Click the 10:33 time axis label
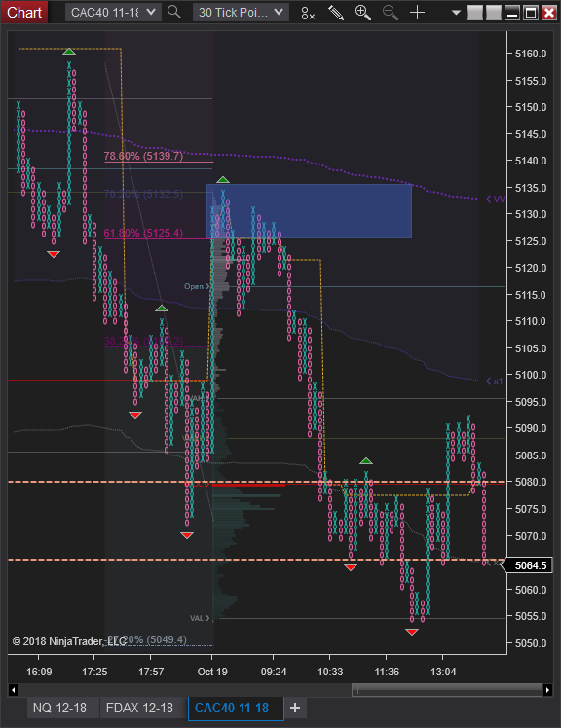This screenshot has height=728, width=561. (x=330, y=672)
